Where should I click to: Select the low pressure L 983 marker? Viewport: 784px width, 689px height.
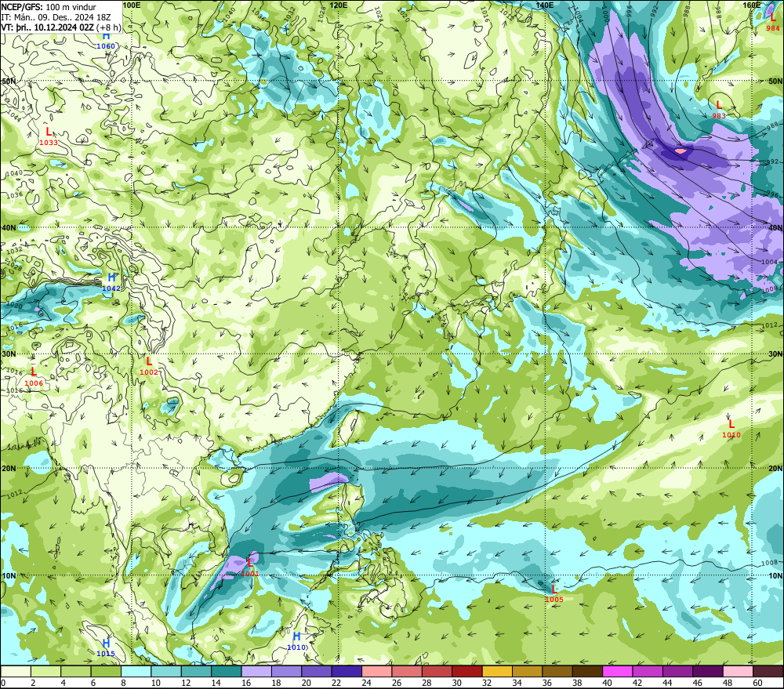coord(719,110)
